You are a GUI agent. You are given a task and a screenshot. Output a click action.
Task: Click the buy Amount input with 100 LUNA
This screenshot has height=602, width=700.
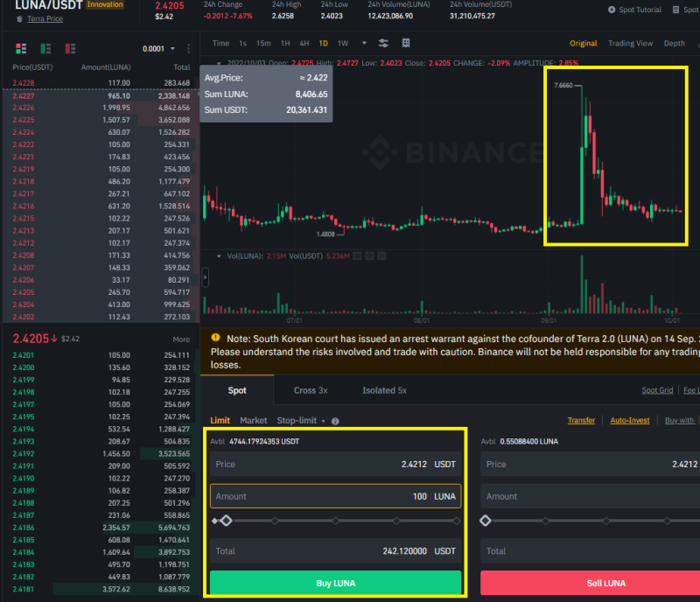(x=335, y=496)
